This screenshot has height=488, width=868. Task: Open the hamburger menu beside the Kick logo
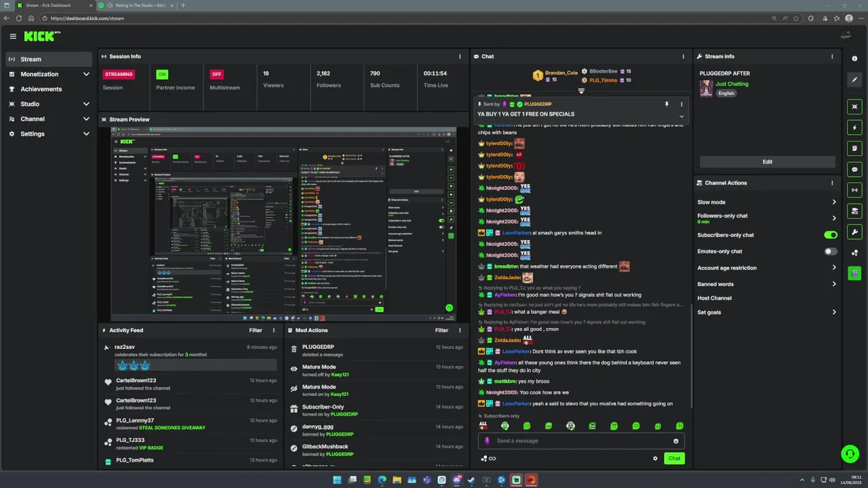(x=13, y=36)
